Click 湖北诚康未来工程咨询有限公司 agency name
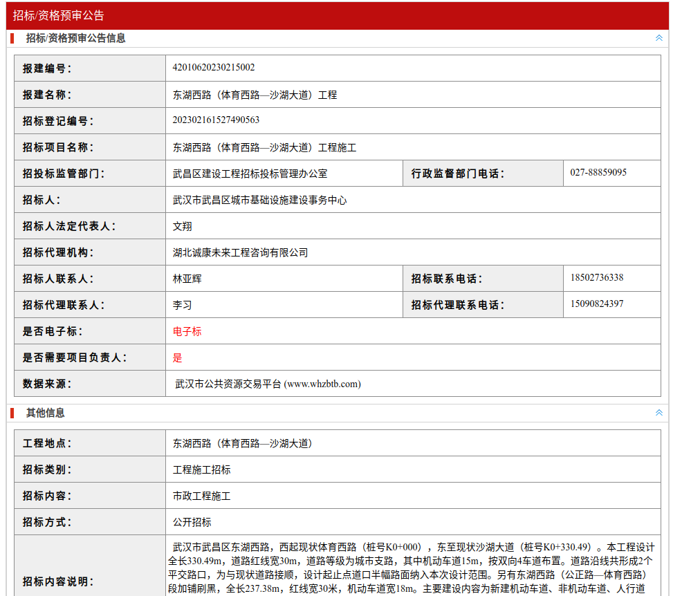 [x=240, y=253]
